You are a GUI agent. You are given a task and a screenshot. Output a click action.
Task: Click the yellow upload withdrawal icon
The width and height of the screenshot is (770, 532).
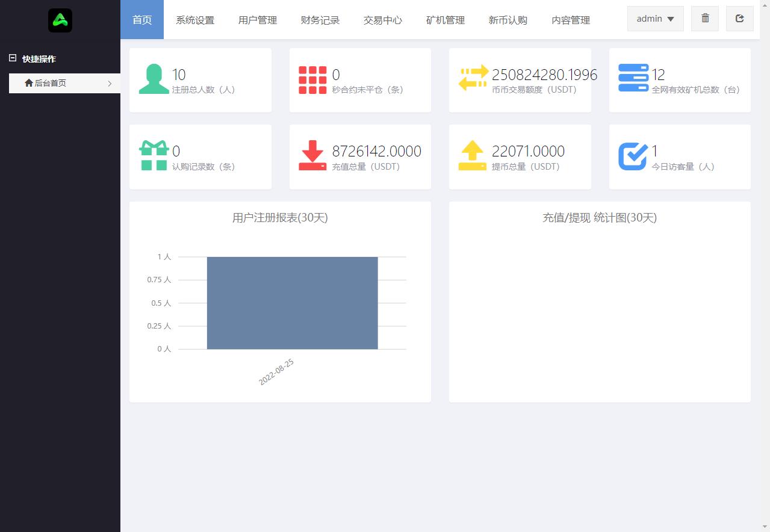pyautogui.click(x=473, y=155)
